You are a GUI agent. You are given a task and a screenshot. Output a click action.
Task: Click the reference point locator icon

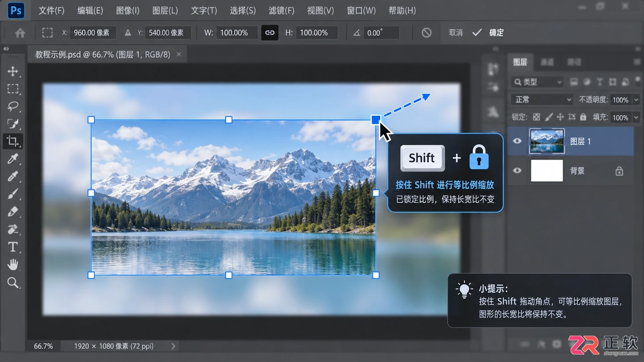click(x=47, y=33)
